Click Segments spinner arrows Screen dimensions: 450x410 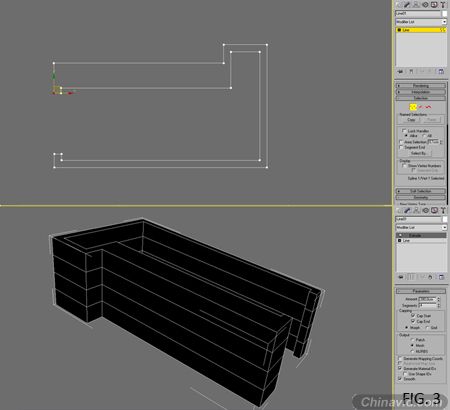tap(439, 305)
